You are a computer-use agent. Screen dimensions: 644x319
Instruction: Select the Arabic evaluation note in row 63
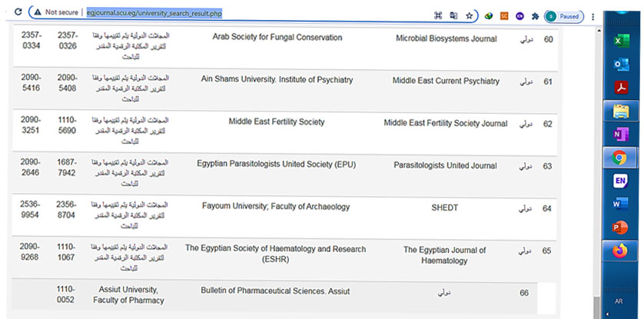129,173
